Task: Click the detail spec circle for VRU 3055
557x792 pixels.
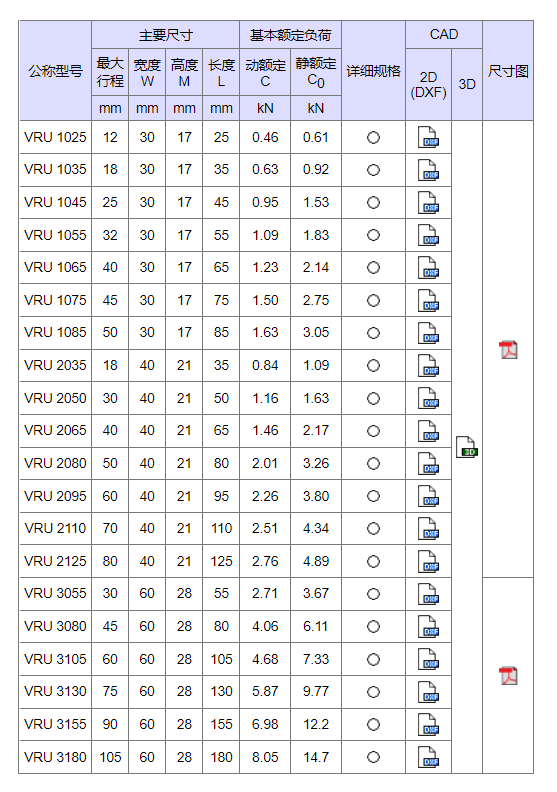Action: click(x=373, y=594)
